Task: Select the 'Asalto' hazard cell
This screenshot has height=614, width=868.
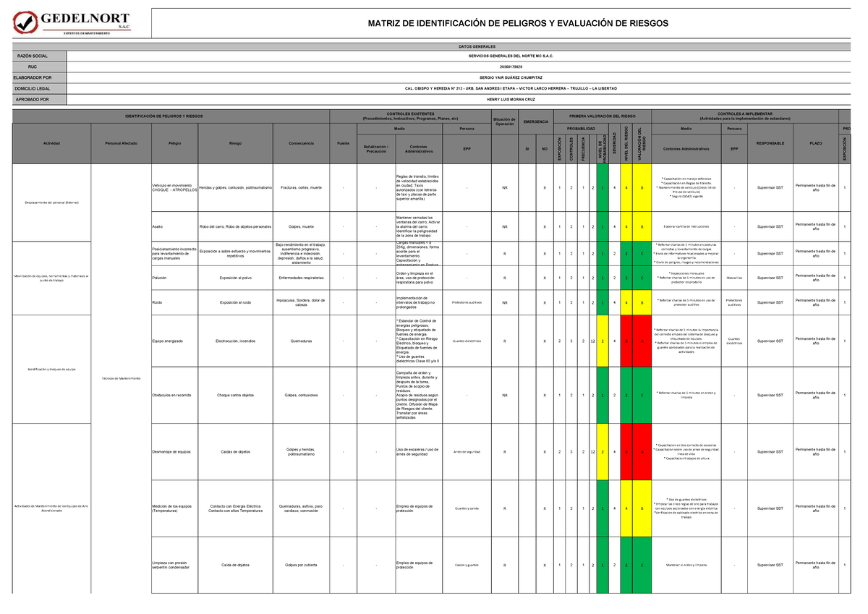Action: (x=174, y=226)
